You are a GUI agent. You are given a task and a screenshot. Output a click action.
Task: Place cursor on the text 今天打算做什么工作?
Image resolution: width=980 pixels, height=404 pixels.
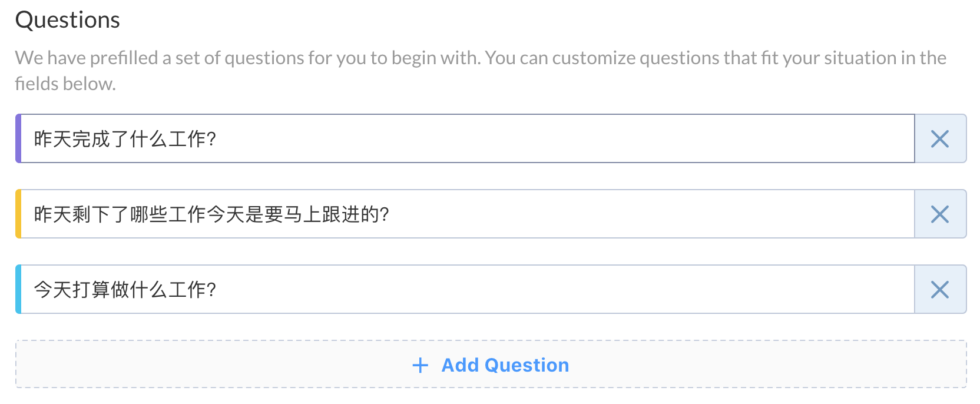[x=125, y=290]
